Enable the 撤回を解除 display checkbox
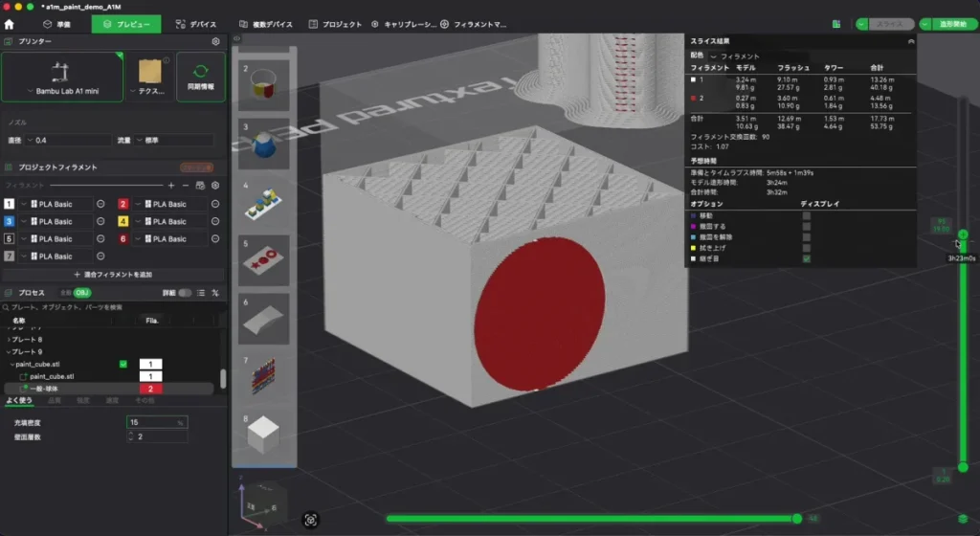The image size is (980, 536). pyautogui.click(x=806, y=237)
